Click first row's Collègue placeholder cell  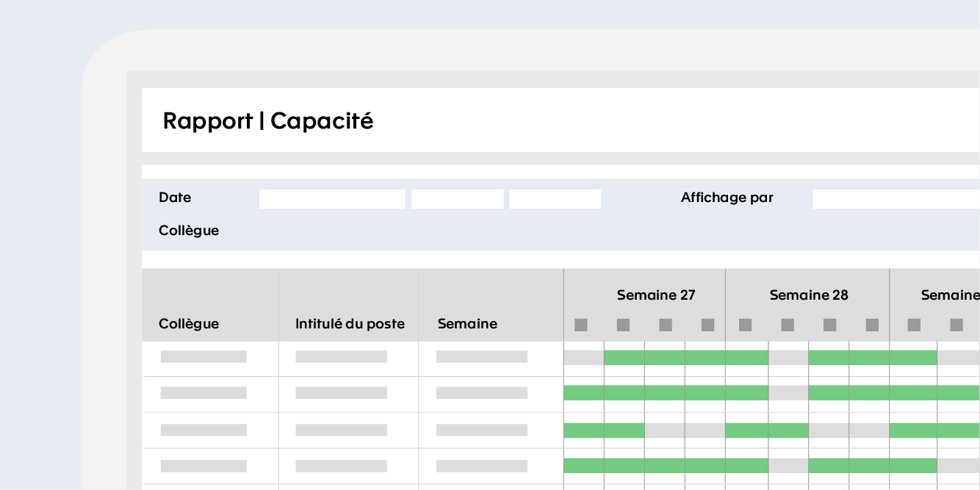pos(203,357)
